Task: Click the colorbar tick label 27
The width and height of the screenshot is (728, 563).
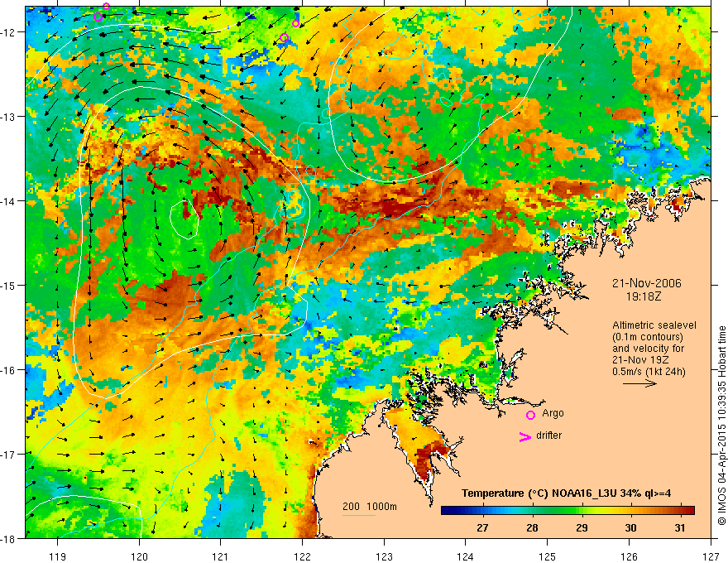Action: (x=483, y=527)
